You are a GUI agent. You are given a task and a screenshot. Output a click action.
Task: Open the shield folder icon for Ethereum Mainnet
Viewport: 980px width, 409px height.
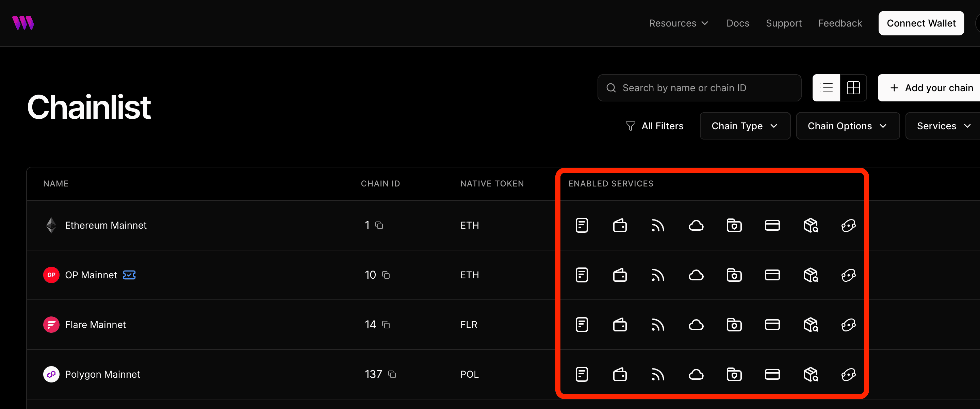click(x=734, y=225)
